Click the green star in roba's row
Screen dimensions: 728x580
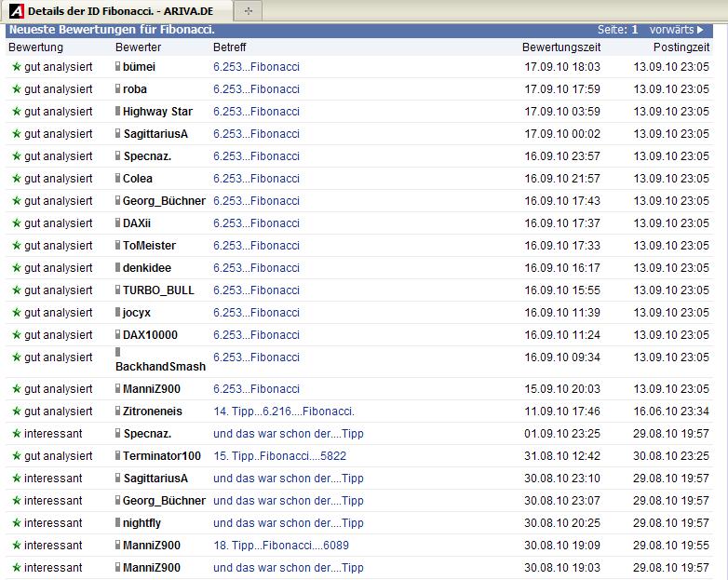point(16,89)
